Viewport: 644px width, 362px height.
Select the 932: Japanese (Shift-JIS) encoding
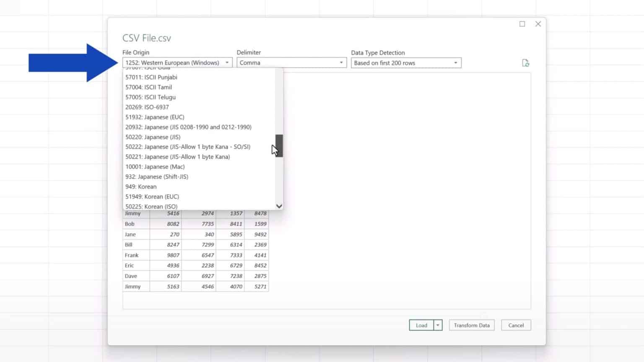coord(156,176)
